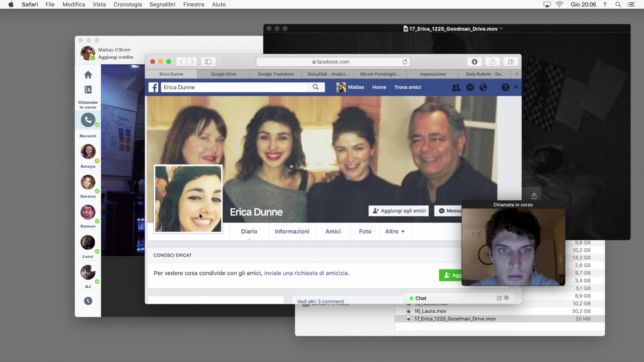Open Matias profile link

[x=350, y=87]
